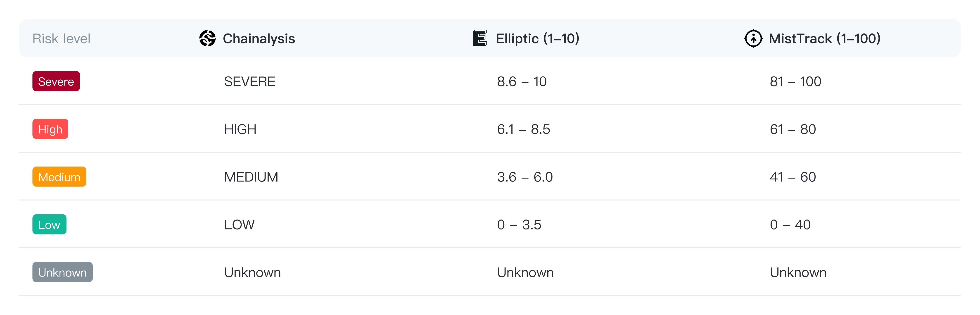980x315 pixels.
Task: Select the MistTrack 41 – 60 cell
Action: pos(793,177)
